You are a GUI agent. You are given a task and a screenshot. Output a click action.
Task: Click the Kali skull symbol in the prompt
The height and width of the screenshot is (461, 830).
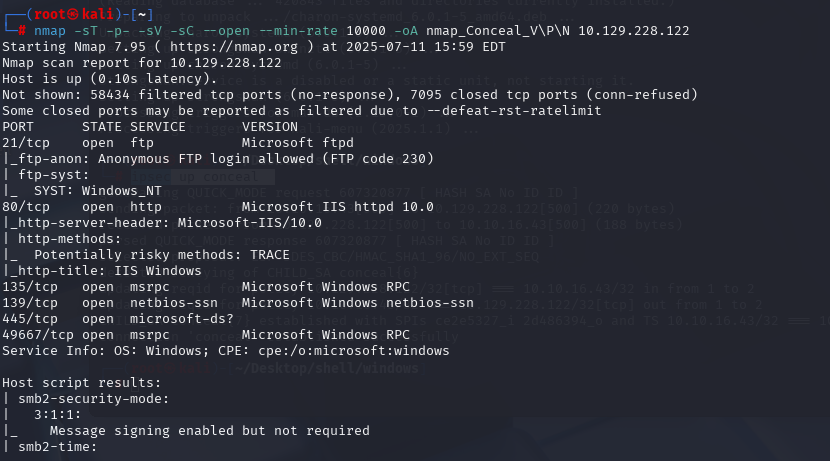(x=73, y=14)
